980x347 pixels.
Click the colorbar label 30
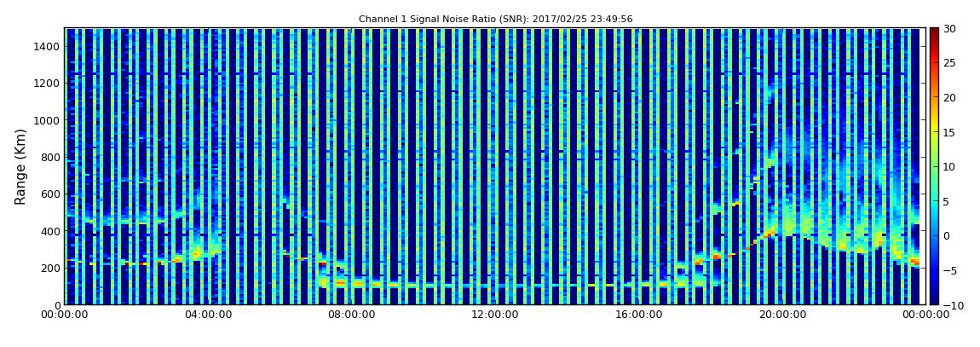click(x=950, y=29)
